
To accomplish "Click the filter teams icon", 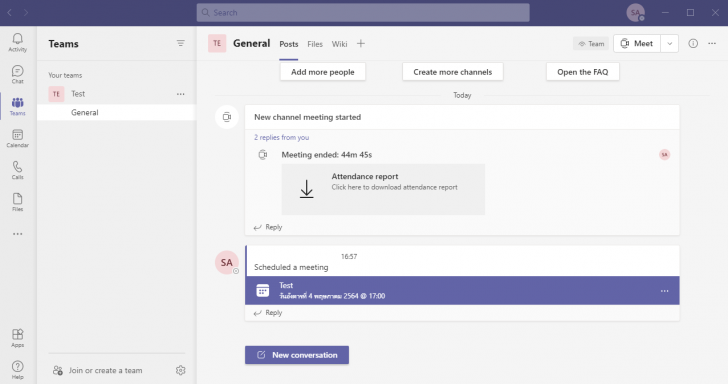I will tap(181, 43).
